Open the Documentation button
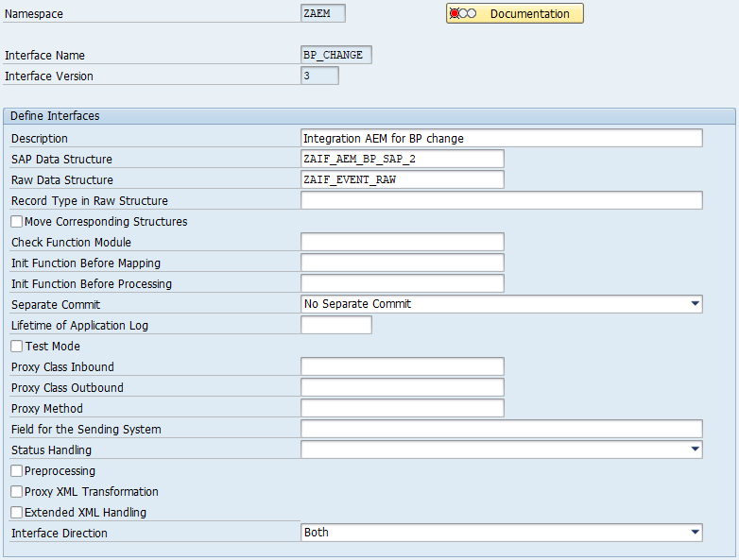The width and height of the screenshot is (739, 560). (515, 13)
